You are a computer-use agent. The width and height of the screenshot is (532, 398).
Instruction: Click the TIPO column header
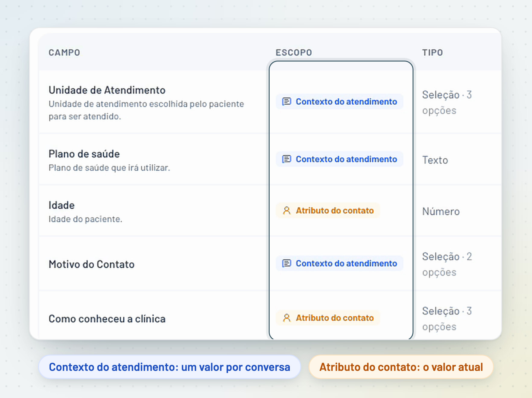(x=432, y=52)
